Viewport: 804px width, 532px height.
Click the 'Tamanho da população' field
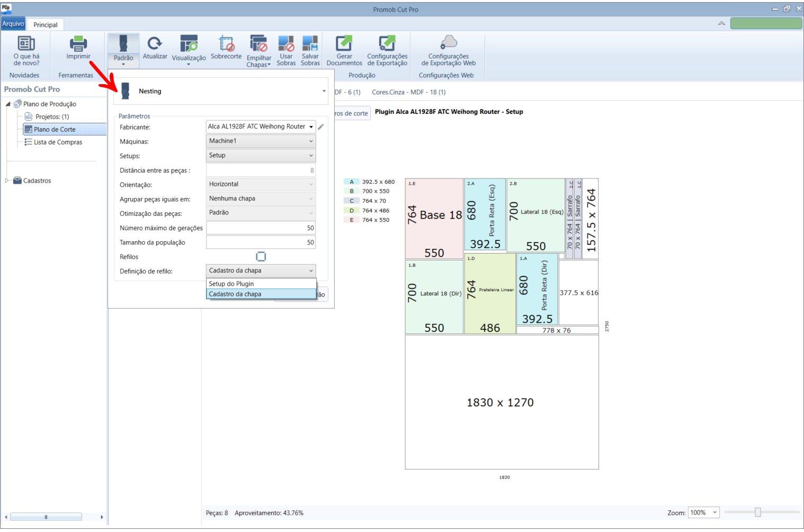261,242
